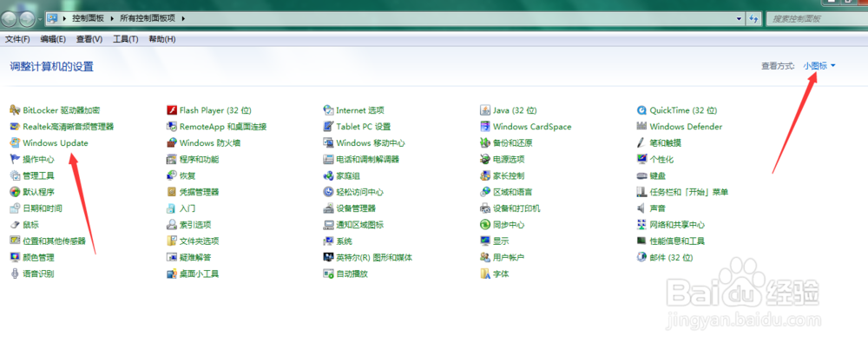Open the 性能信息和工具 link
Screen dimensions: 868x350
(x=678, y=241)
